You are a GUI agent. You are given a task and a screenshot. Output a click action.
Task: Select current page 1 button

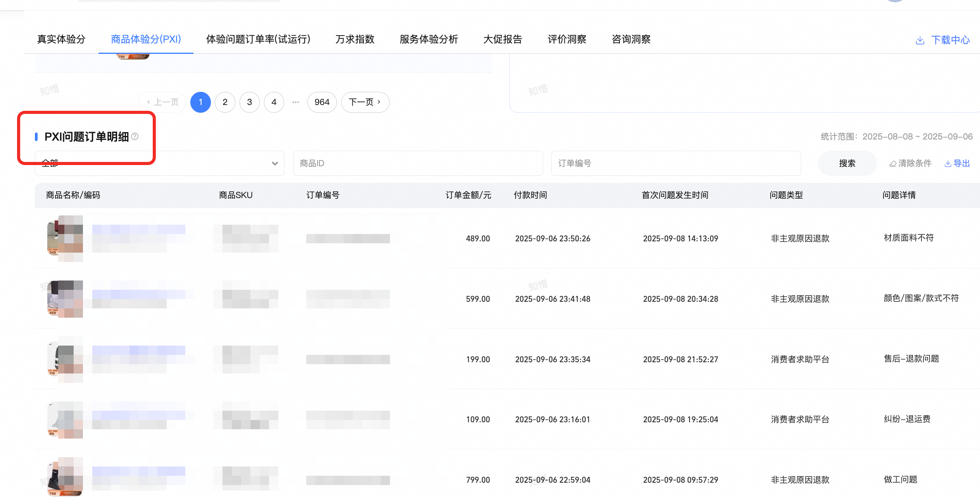pyautogui.click(x=200, y=102)
